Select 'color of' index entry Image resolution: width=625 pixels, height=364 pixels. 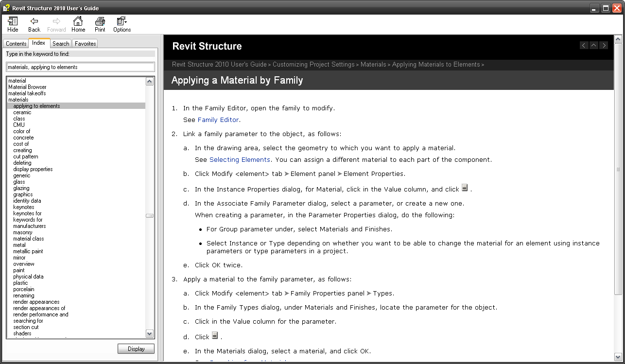pyautogui.click(x=22, y=131)
